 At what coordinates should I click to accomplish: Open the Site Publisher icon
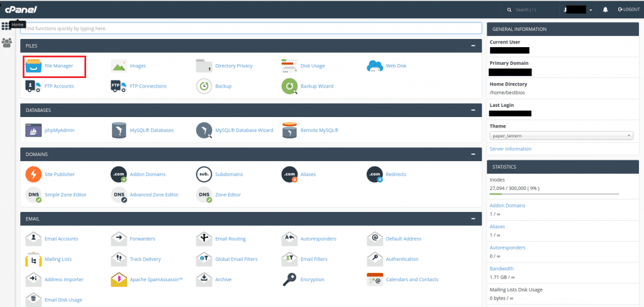tap(34, 174)
